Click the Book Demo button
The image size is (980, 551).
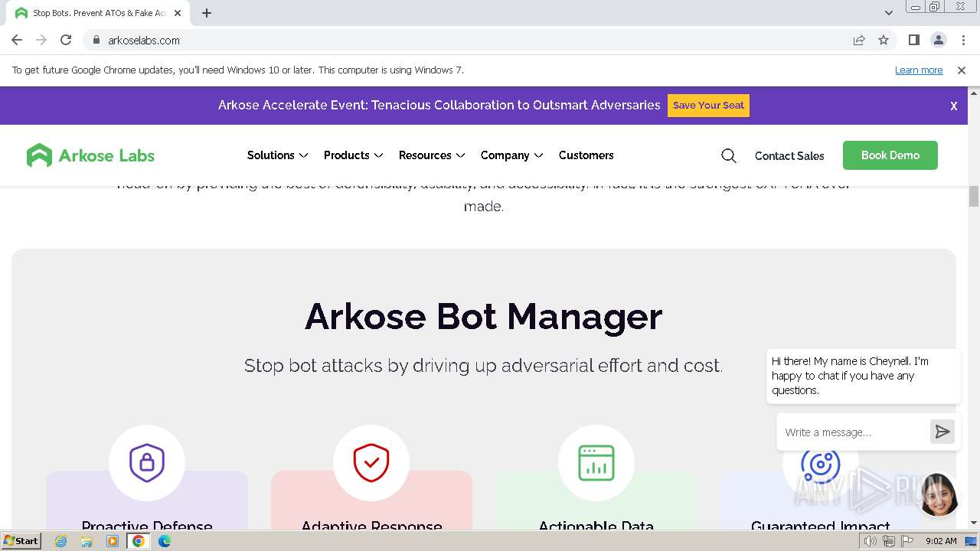click(x=890, y=155)
